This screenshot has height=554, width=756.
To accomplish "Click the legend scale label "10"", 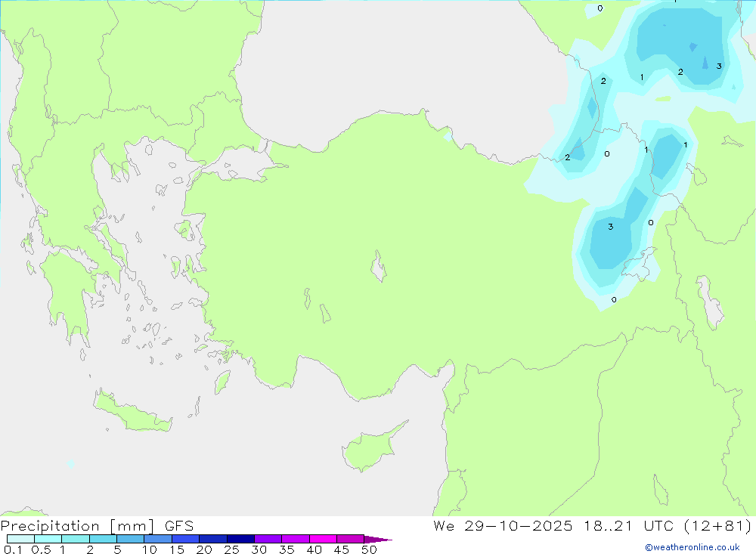I will point(150,549).
